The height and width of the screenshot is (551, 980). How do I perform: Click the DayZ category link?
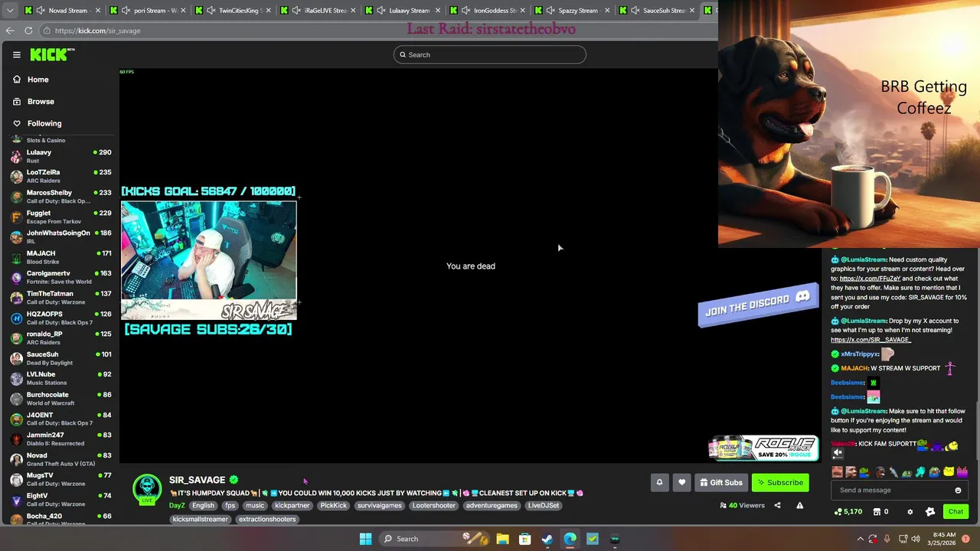pyautogui.click(x=177, y=505)
